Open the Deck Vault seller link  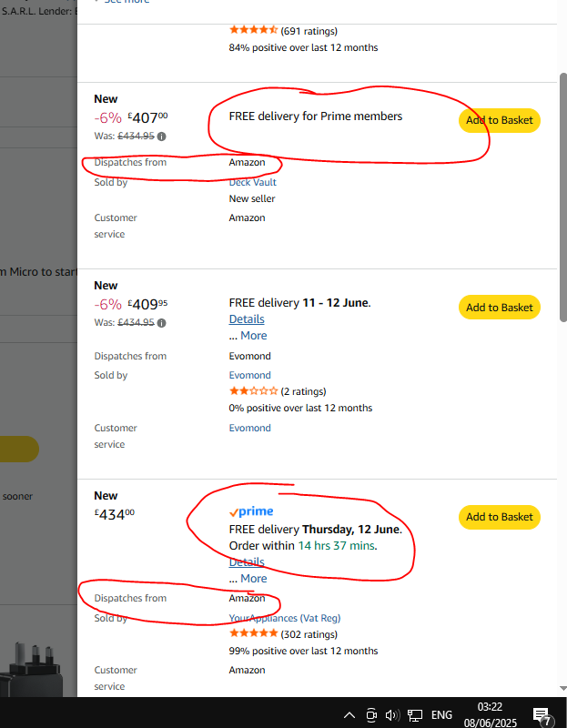[x=252, y=182]
